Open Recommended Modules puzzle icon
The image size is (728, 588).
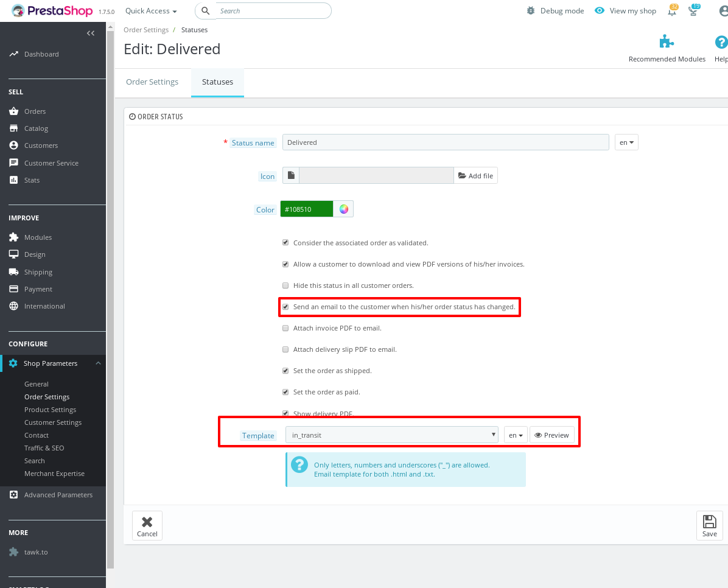coord(667,42)
